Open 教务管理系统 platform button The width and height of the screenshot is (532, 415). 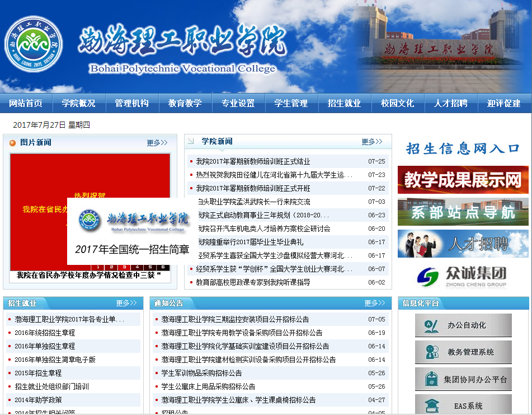point(463,352)
